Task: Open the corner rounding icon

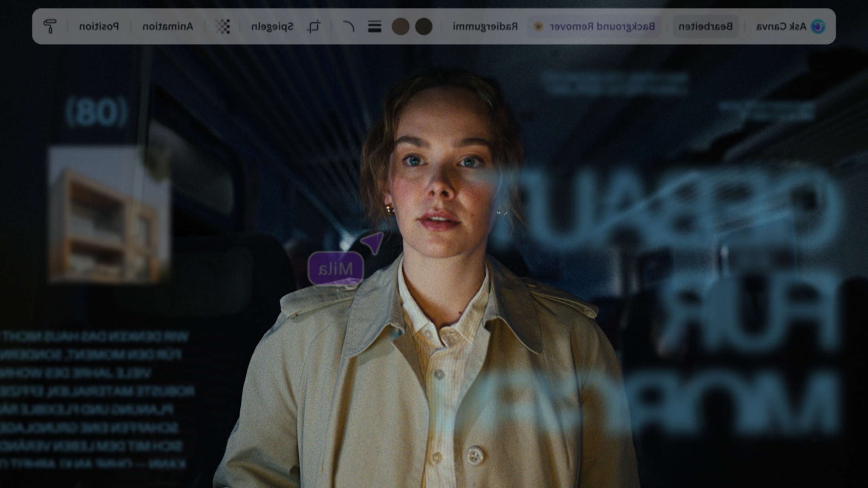Action: [x=349, y=26]
